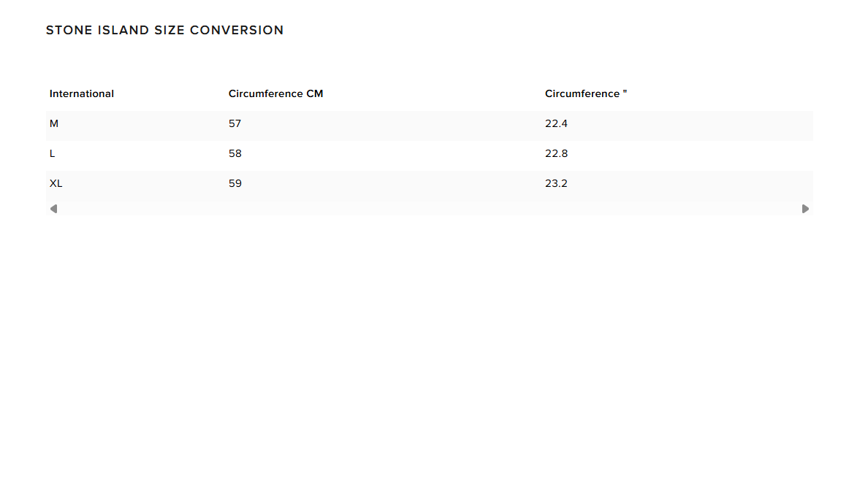This screenshot has height=484, width=868.
Task: Select the Circumference CM column header
Action: click(x=275, y=93)
